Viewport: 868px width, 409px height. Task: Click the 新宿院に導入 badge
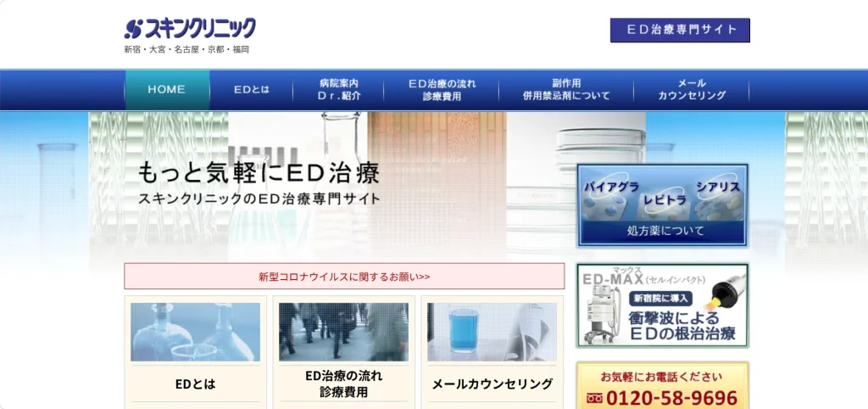coord(660,298)
